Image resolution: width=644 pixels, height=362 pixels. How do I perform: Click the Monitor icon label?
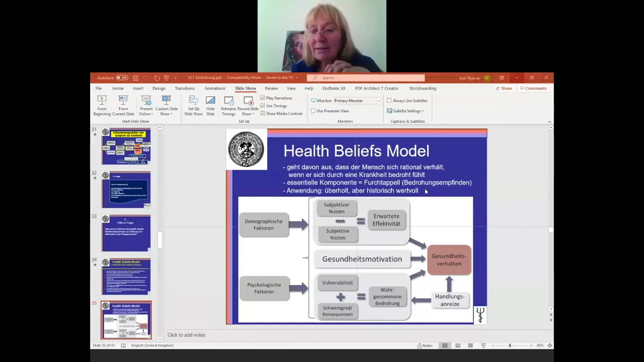[314, 101]
